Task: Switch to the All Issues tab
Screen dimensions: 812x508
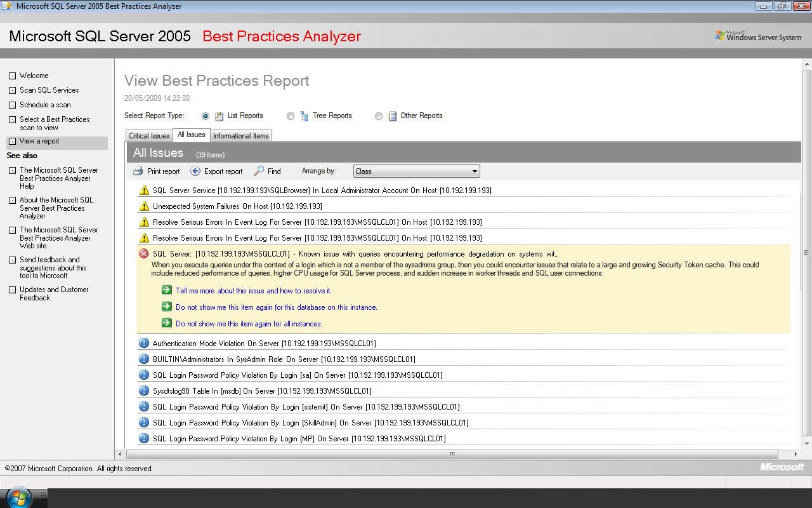Action: coord(191,135)
